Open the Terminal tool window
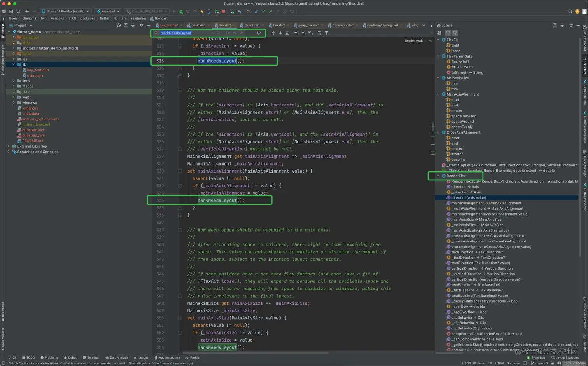588x366 pixels. point(91,357)
